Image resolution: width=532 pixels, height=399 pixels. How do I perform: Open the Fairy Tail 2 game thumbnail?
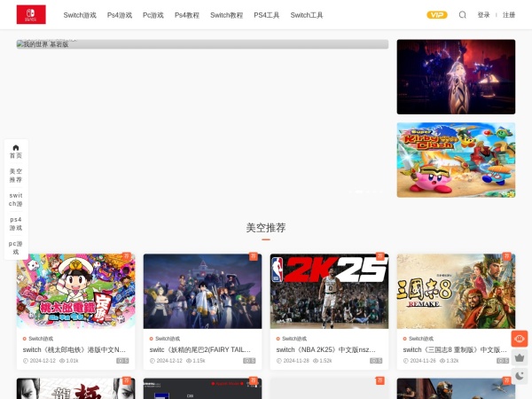click(x=202, y=291)
